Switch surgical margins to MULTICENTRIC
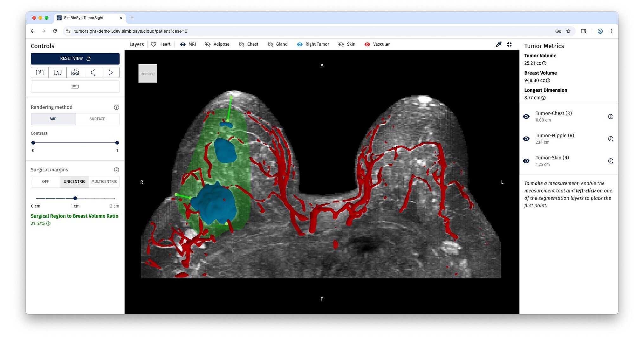Screen dimensions: 644x337 (x=104, y=181)
